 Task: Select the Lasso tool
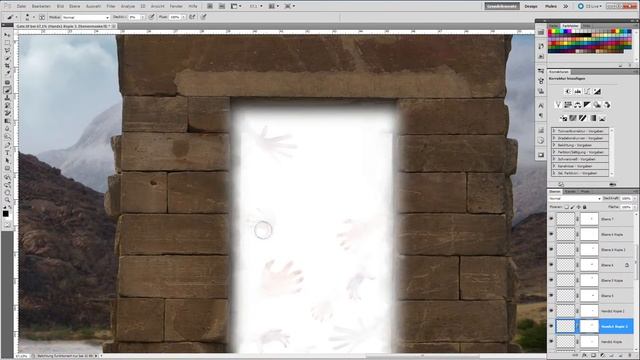[7, 50]
